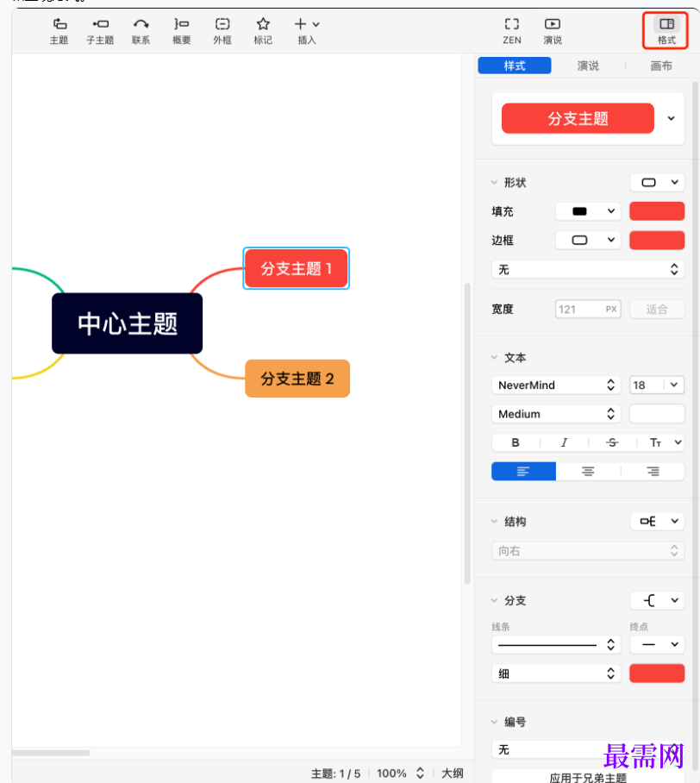
Task: Open the Medium font weight dropdown
Action: click(x=558, y=414)
